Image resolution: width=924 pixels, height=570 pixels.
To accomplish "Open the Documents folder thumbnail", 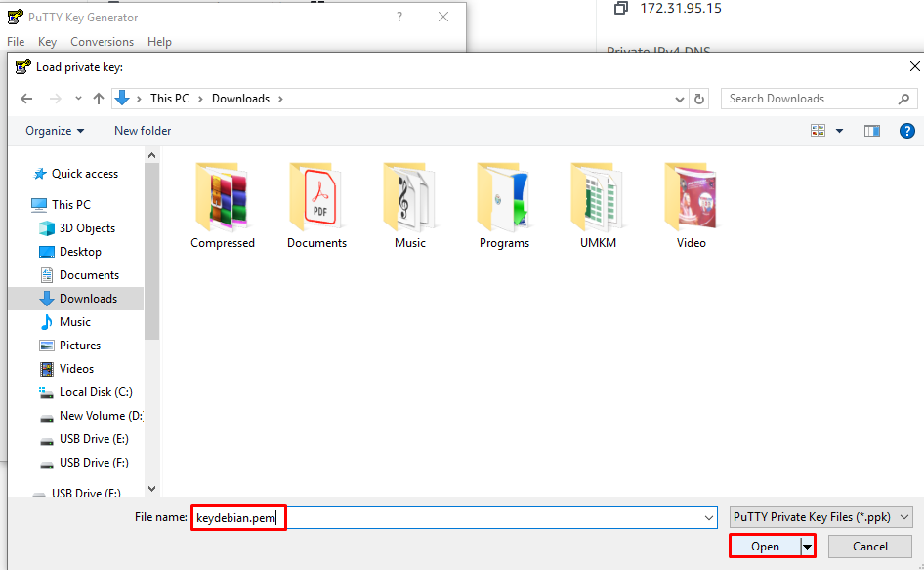I will (x=316, y=206).
